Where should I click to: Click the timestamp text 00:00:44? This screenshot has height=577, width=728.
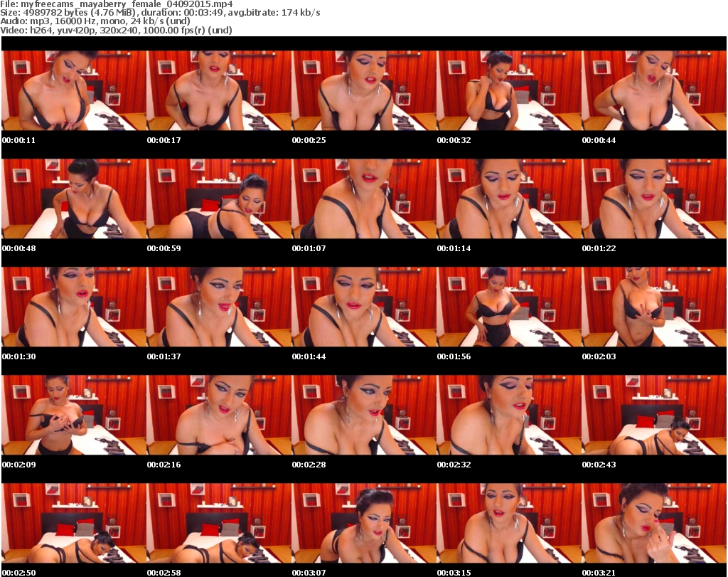pyautogui.click(x=599, y=140)
